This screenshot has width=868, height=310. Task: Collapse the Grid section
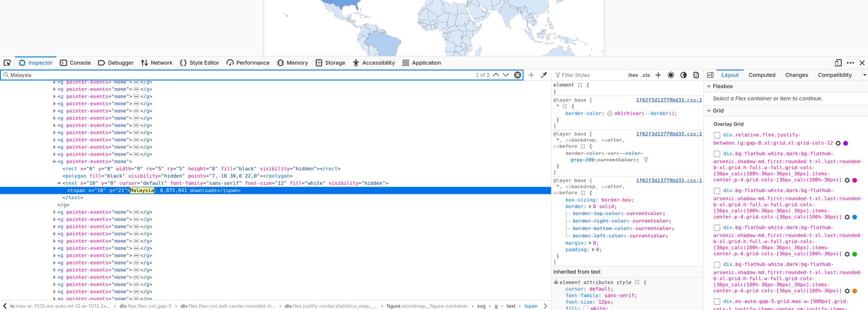click(709, 111)
